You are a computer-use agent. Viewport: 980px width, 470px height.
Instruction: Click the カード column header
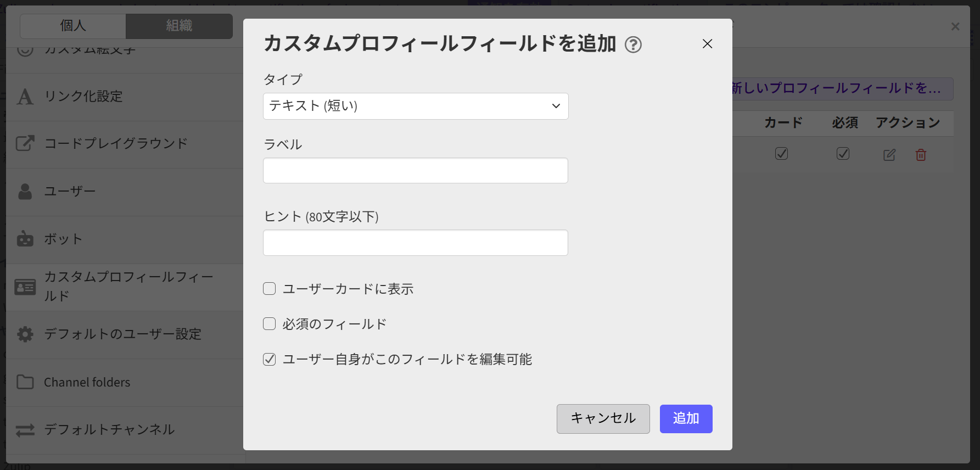pos(783,123)
